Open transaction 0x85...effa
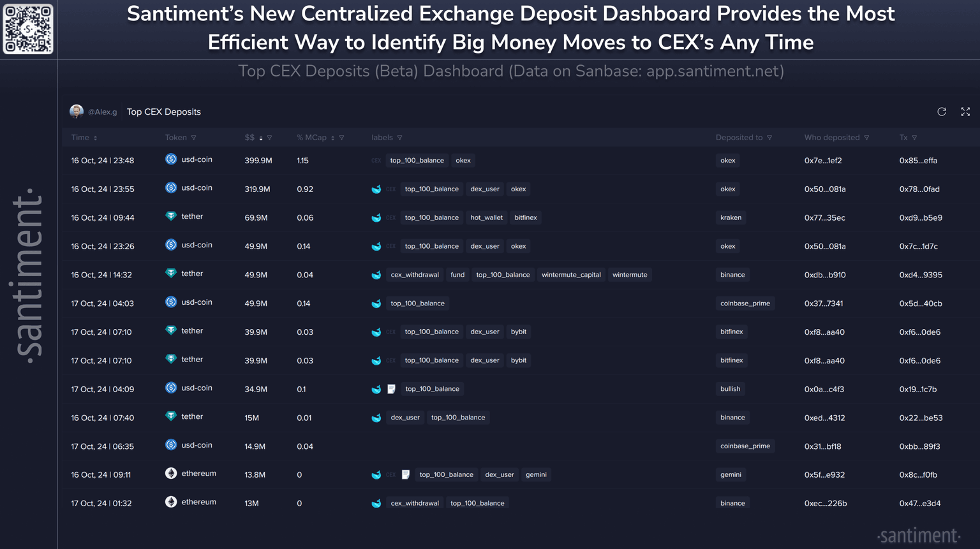Viewport: 980px width, 549px height. click(x=918, y=161)
